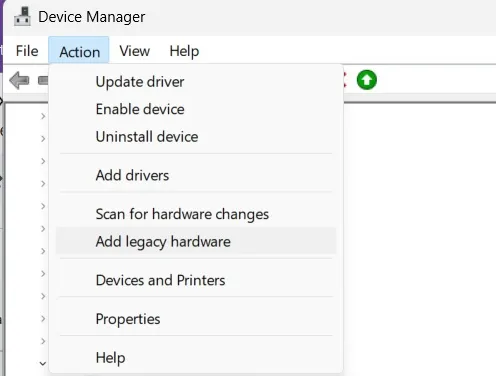Image resolution: width=496 pixels, height=376 pixels.
Task: Open the File menu
Action: pyautogui.click(x=27, y=51)
